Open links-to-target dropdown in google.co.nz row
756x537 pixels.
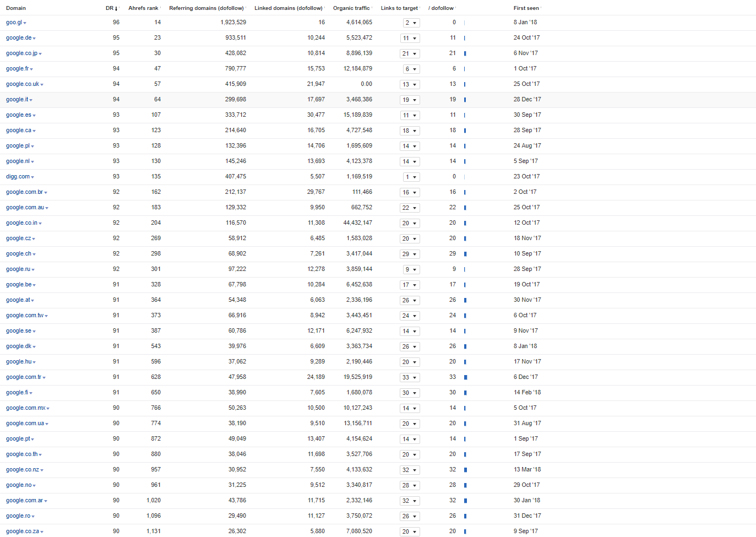point(410,470)
